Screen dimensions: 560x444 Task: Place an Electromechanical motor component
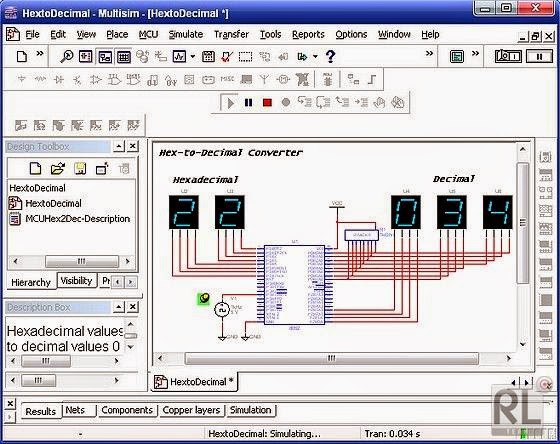[283, 79]
